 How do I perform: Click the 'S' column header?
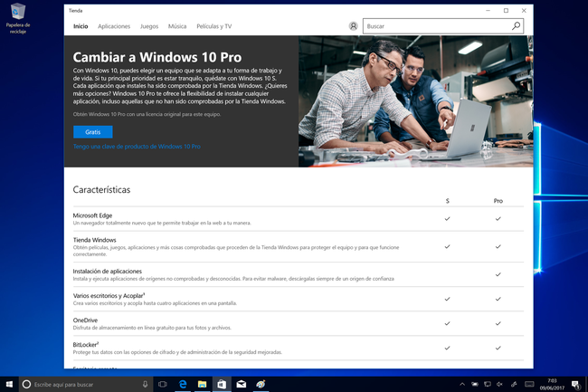tap(448, 201)
